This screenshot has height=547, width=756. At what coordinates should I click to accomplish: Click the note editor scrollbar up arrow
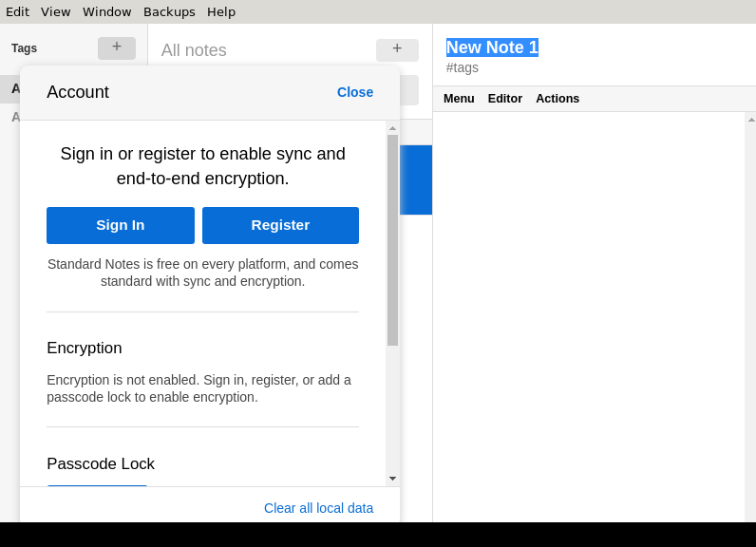tap(750, 119)
